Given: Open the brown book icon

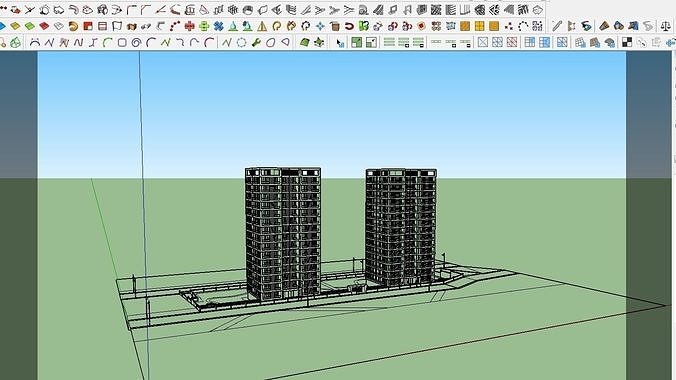Looking at the screenshot, I should [131, 26].
